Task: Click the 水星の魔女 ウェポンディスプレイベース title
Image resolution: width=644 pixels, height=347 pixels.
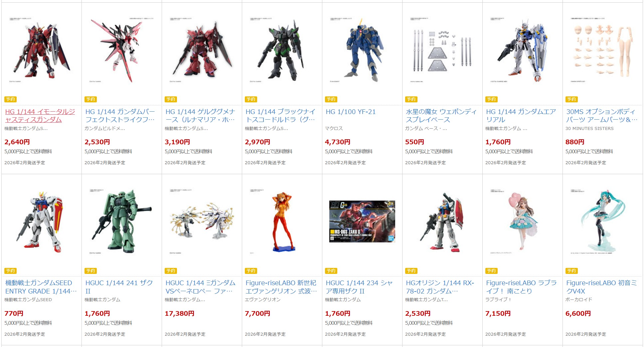Action: (441, 116)
